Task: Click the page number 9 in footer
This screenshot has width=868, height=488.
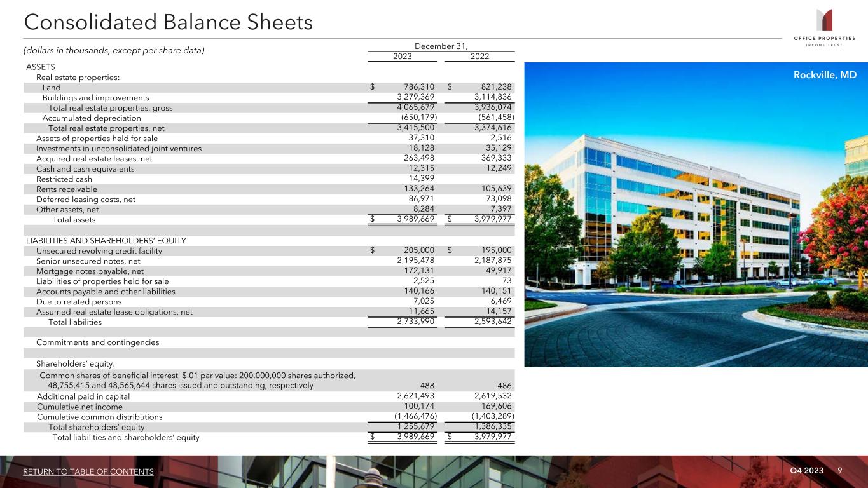Action: [x=840, y=470]
